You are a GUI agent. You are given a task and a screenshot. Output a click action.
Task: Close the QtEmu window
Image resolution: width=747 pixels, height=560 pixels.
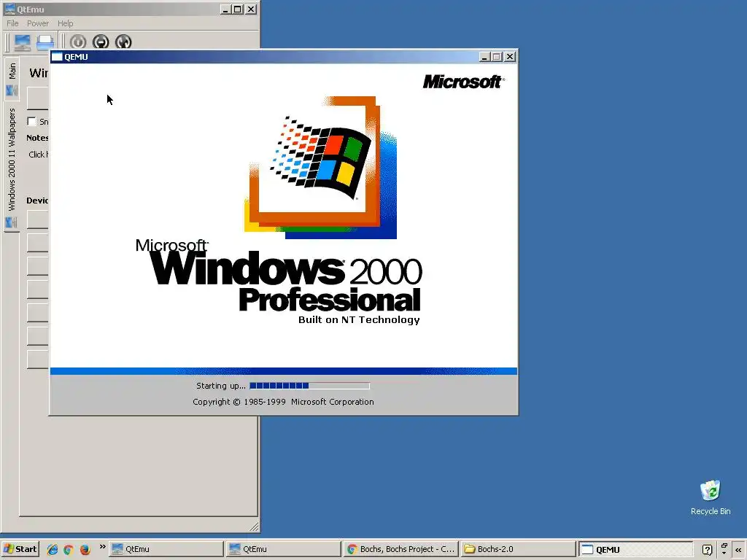251,9
